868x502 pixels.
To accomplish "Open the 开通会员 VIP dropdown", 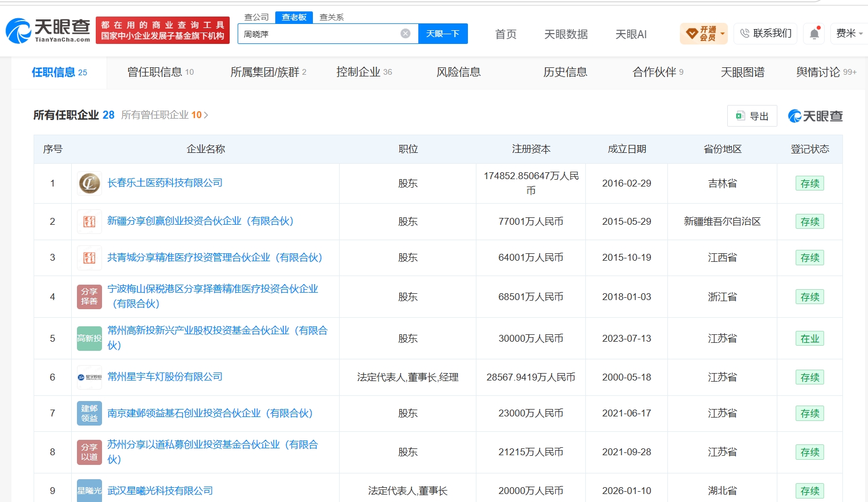I will tap(704, 34).
